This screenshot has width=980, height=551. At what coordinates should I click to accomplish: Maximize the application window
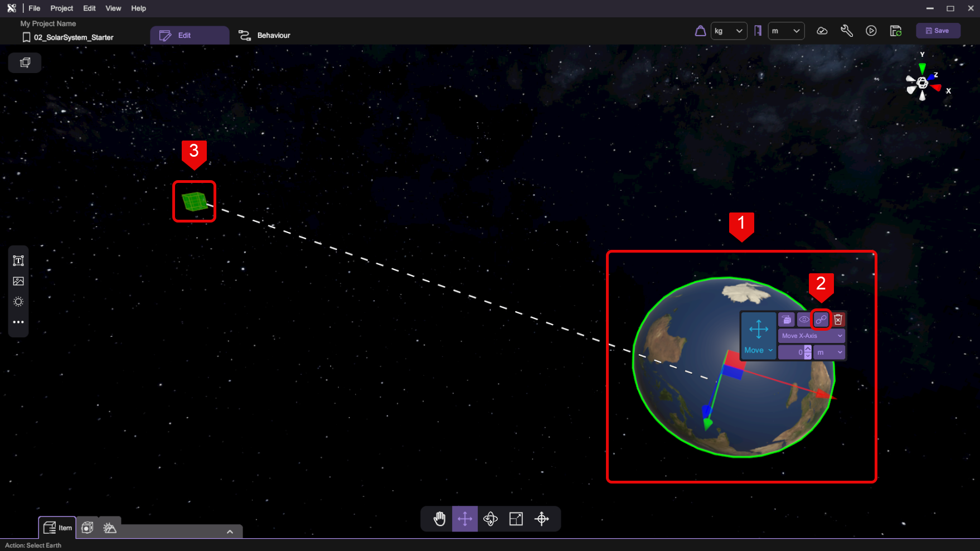(x=950, y=8)
